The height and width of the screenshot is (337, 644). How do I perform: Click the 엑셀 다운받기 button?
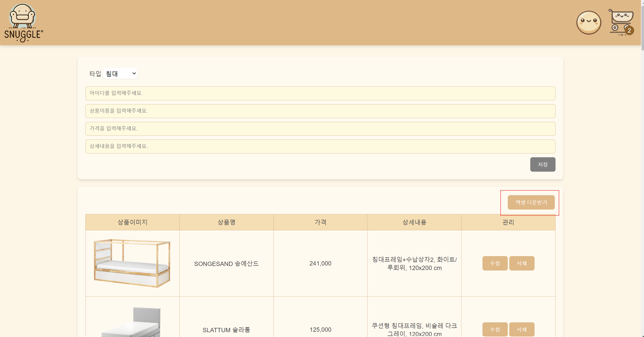(531, 202)
